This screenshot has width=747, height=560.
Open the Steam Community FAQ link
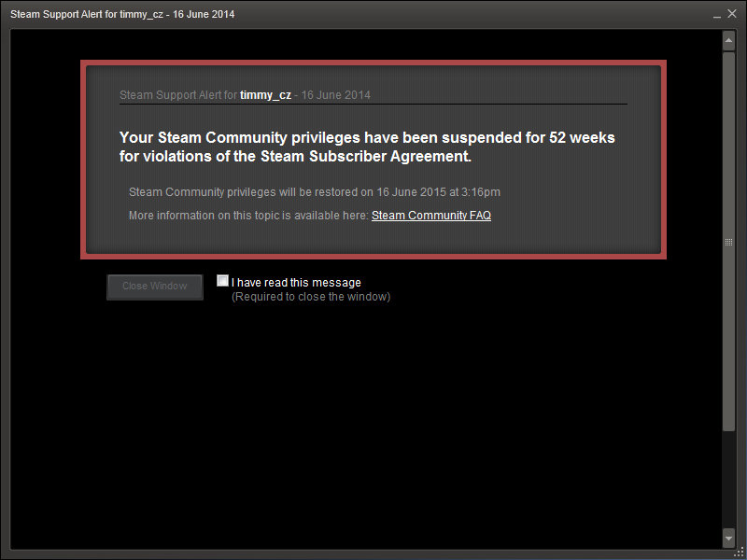430,216
